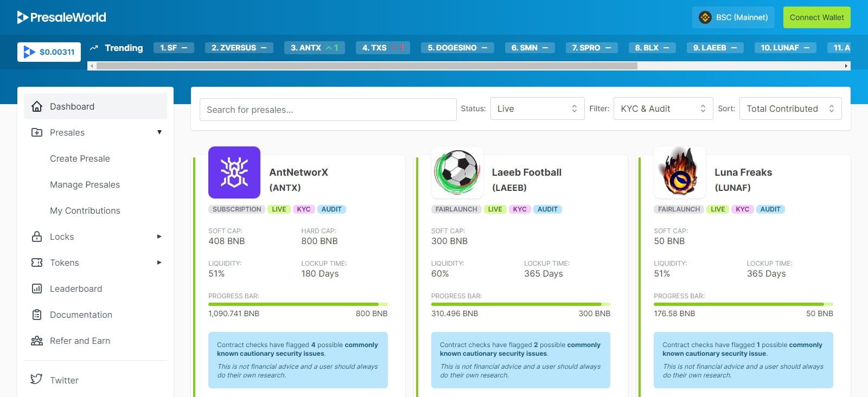Click the Twitter bird icon
Screen dimensions: 868x397
coord(36,379)
